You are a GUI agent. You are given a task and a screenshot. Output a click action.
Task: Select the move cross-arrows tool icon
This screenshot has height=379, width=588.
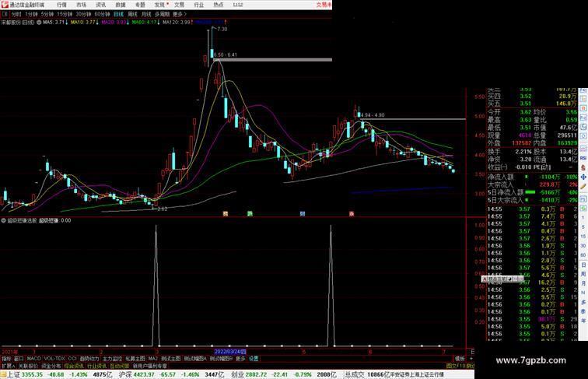[583, 177]
